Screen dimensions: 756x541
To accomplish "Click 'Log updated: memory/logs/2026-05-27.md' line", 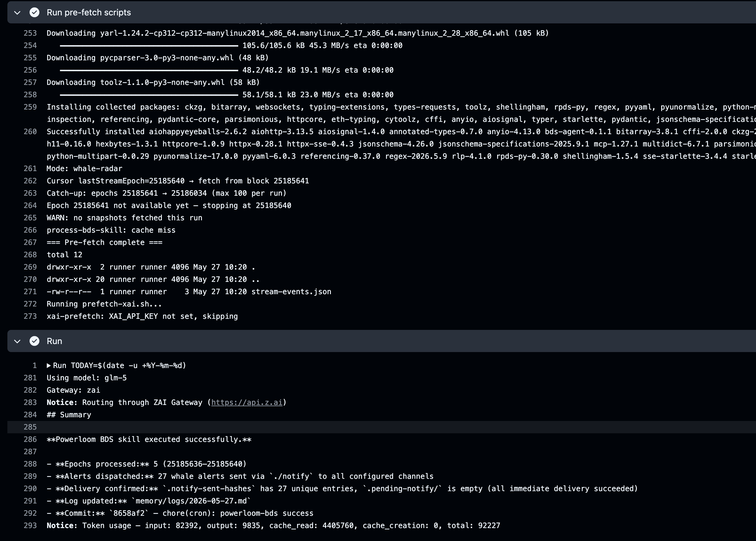I will tap(149, 501).
